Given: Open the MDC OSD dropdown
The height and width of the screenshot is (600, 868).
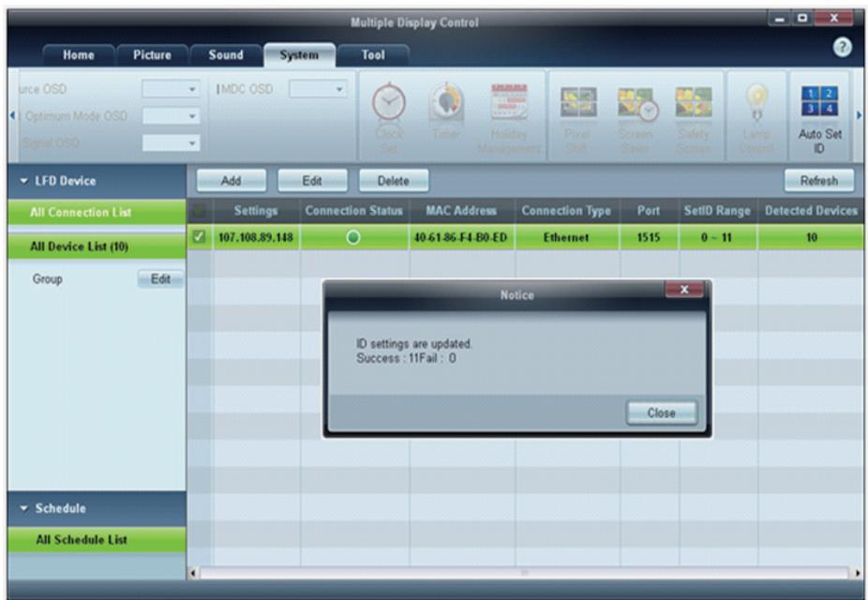Looking at the screenshot, I should (318, 89).
